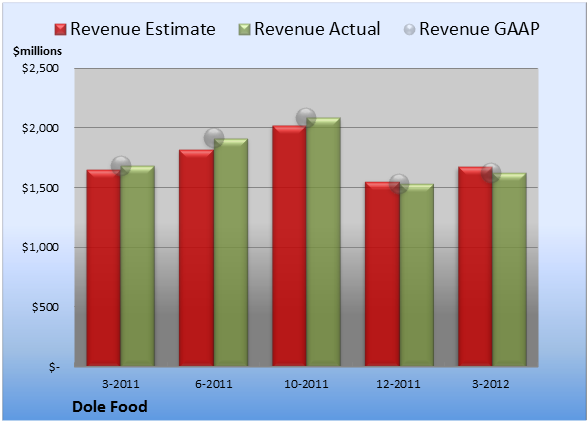Click the '3-2012' category label
Viewport: 588px width, 422px height.
point(491,384)
